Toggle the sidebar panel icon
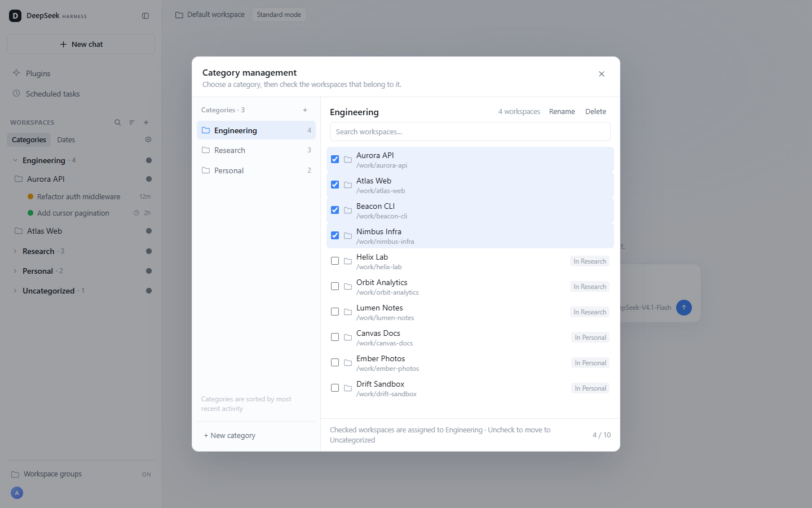Image resolution: width=812 pixels, height=508 pixels. (145, 16)
